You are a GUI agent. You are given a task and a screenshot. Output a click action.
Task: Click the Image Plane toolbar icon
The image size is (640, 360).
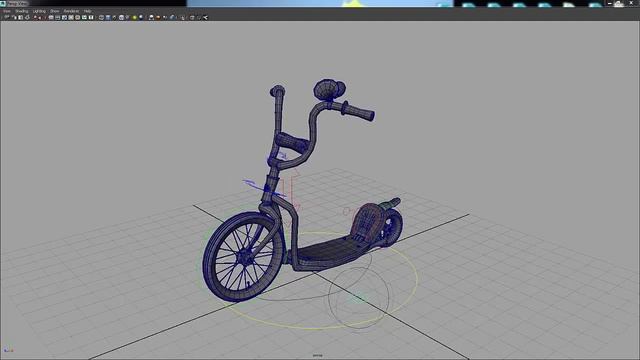point(28,18)
